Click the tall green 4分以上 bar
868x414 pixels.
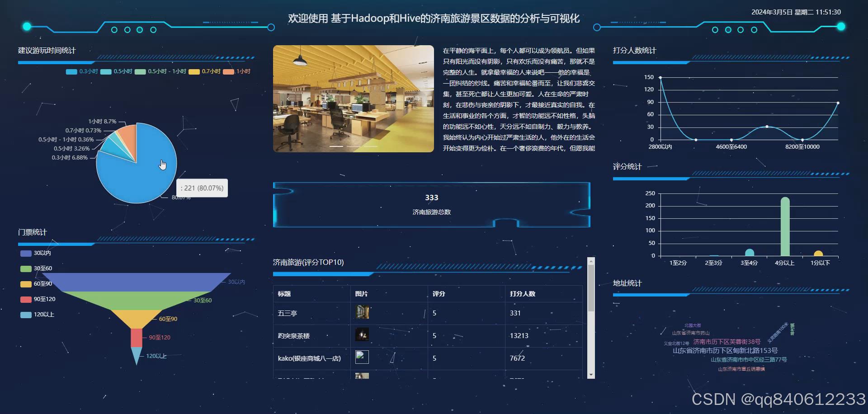coord(785,226)
